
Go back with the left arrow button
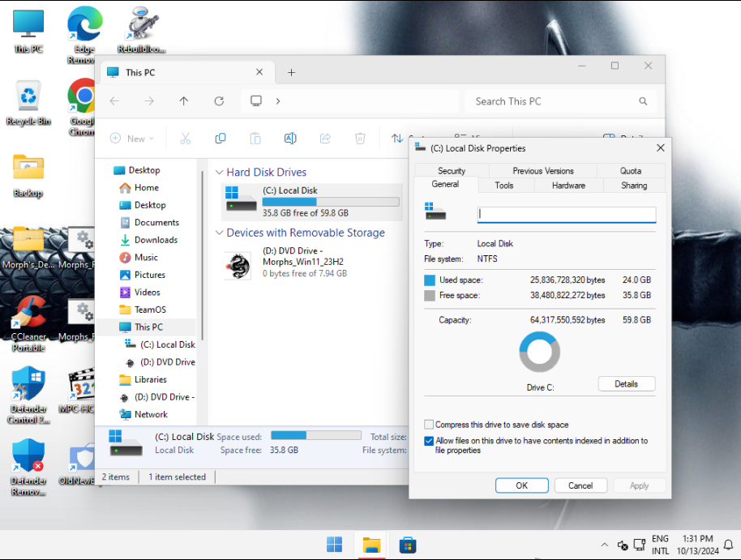pyautogui.click(x=114, y=100)
